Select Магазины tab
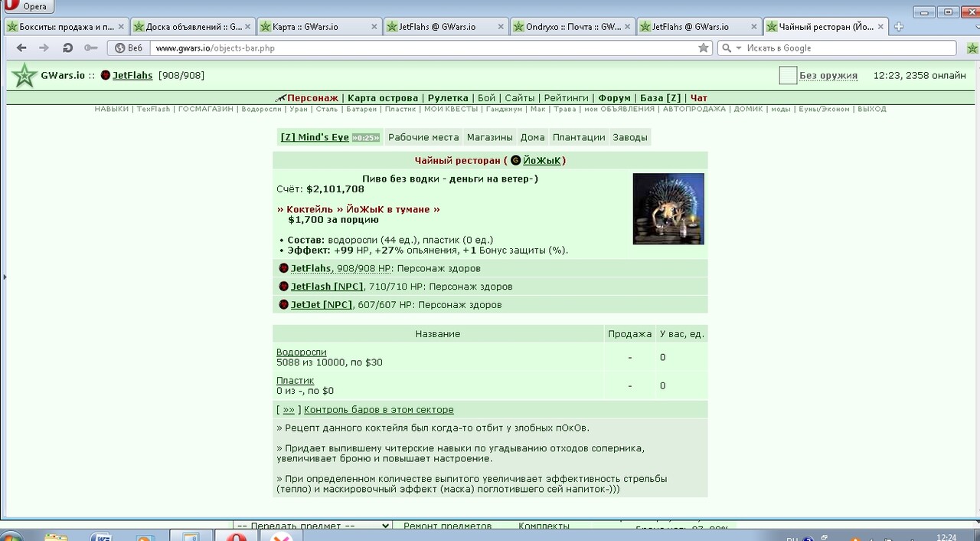This screenshot has width=980, height=541. [490, 137]
